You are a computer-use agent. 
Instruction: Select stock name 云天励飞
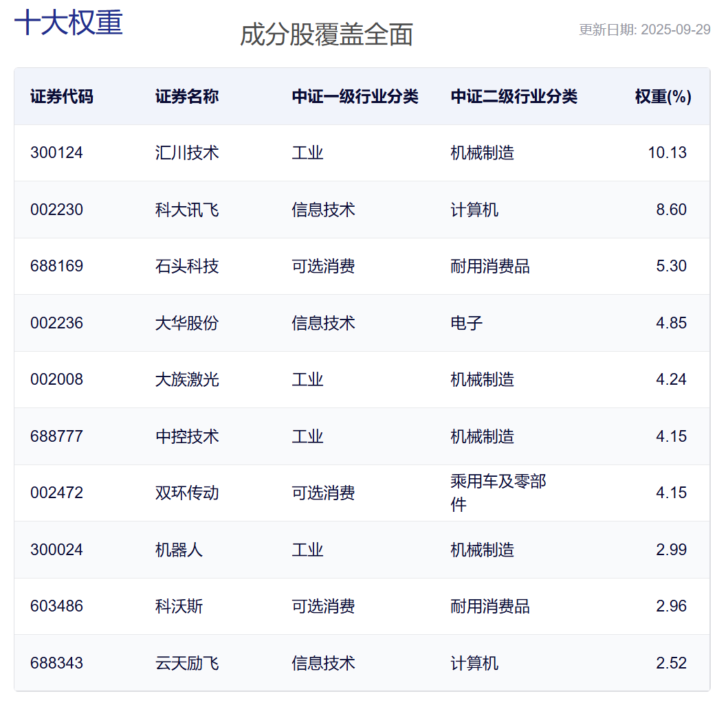coord(187,664)
